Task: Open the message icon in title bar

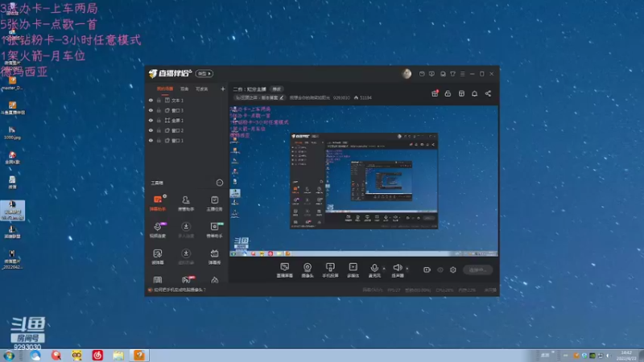Action: [x=431, y=74]
